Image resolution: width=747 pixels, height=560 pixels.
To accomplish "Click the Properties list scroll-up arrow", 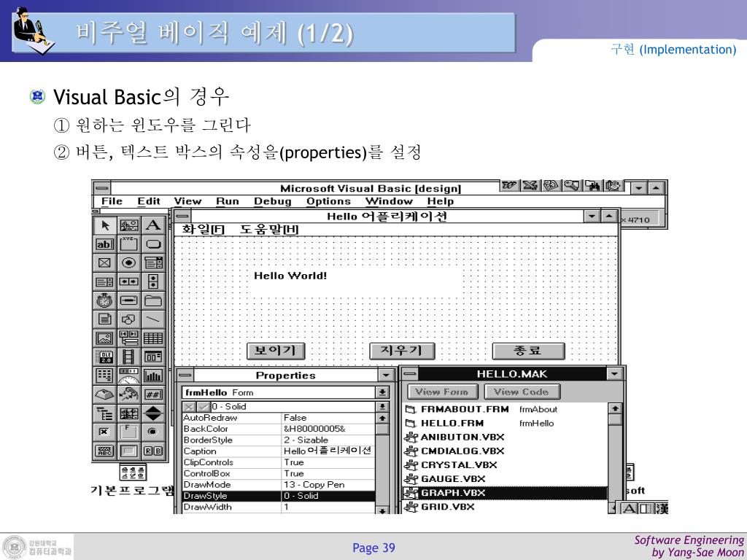I will click(x=382, y=418).
